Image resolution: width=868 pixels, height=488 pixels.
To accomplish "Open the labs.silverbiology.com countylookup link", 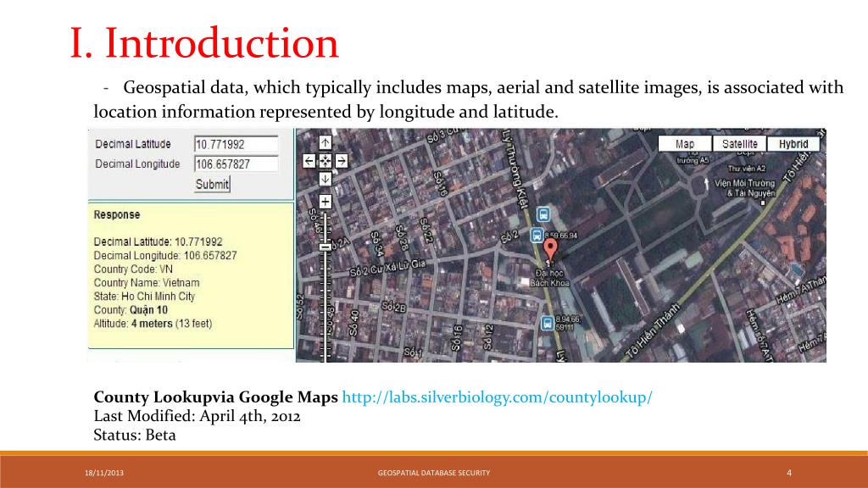I will pos(497,397).
